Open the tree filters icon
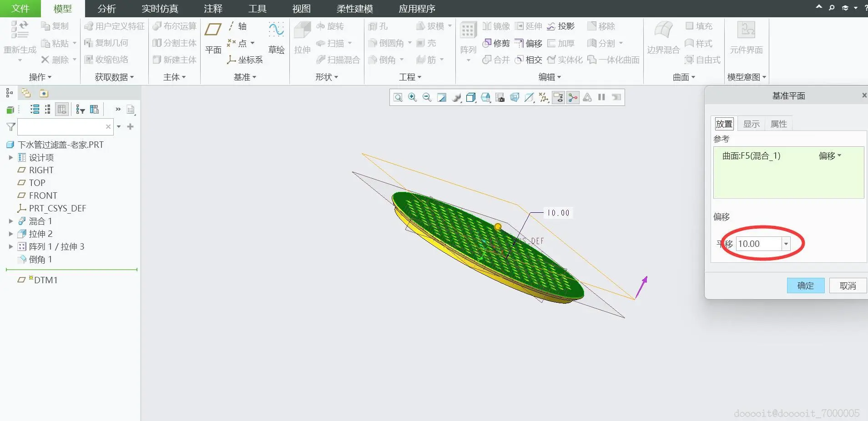 point(81,109)
